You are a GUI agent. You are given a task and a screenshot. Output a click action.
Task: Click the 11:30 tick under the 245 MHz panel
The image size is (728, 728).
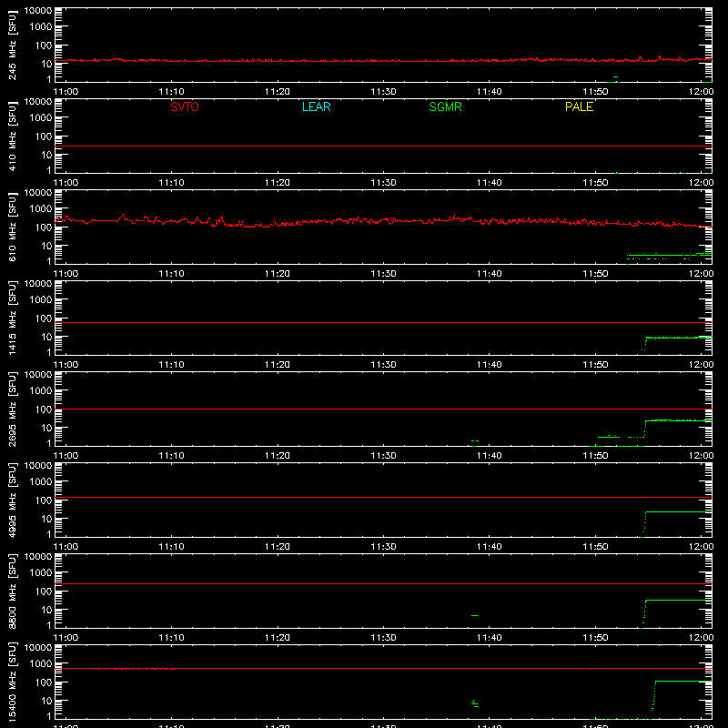click(383, 92)
